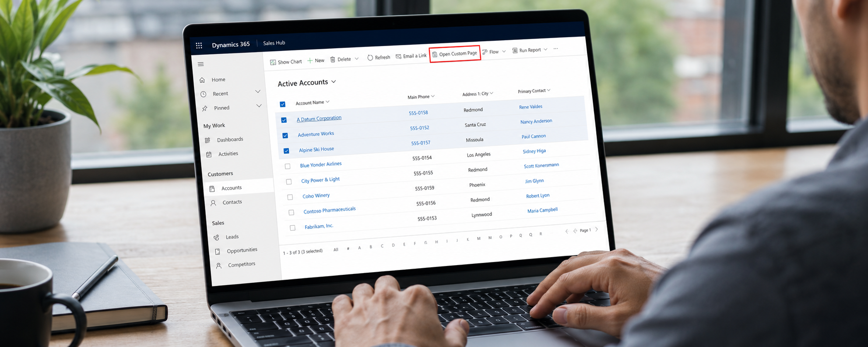Image resolution: width=868 pixels, height=347 pixels.
Task: Check the Contoso Pharmaceuticals row
Action: 291,213
